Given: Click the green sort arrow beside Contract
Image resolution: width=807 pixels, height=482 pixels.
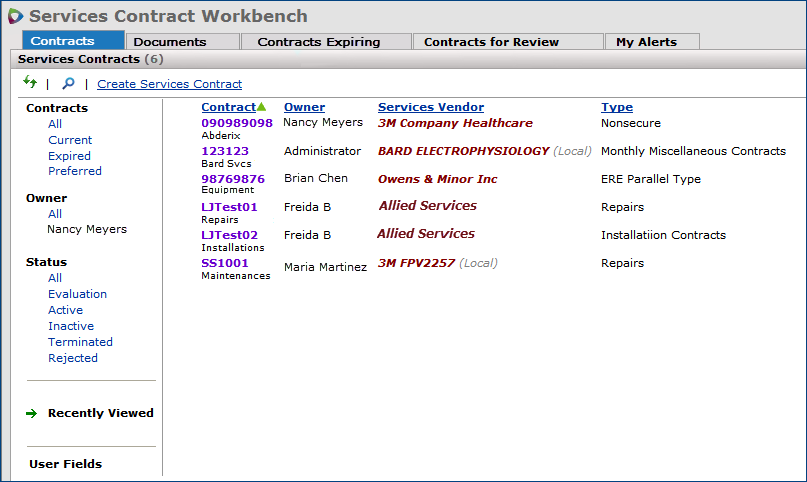Looking at the screenshot, I should tap(262, 107).
